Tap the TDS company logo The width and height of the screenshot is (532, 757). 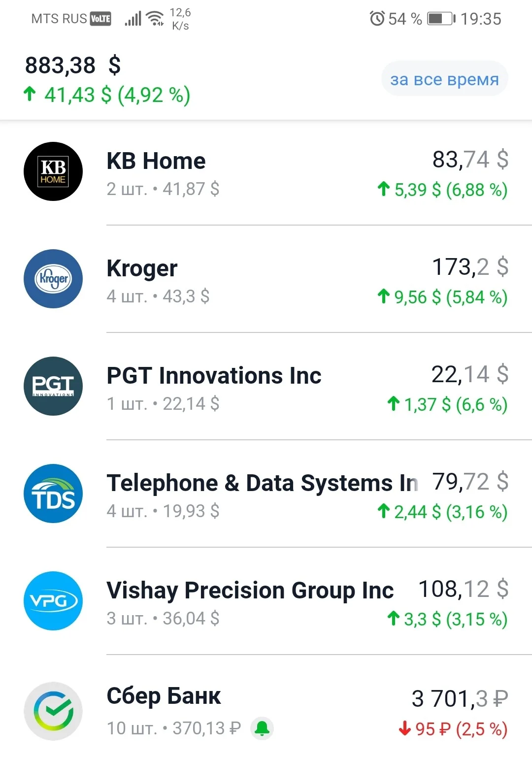pyautogui.click(x=53, y=494)
